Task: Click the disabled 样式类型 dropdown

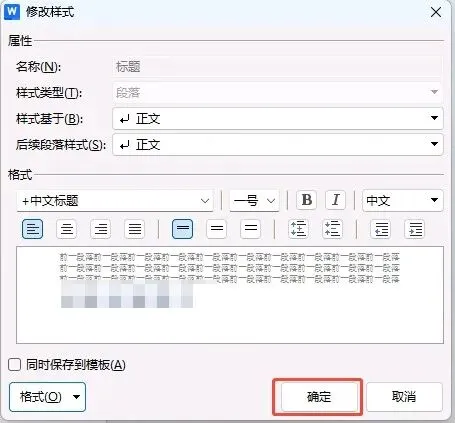Action: click(x=278, y=92)
